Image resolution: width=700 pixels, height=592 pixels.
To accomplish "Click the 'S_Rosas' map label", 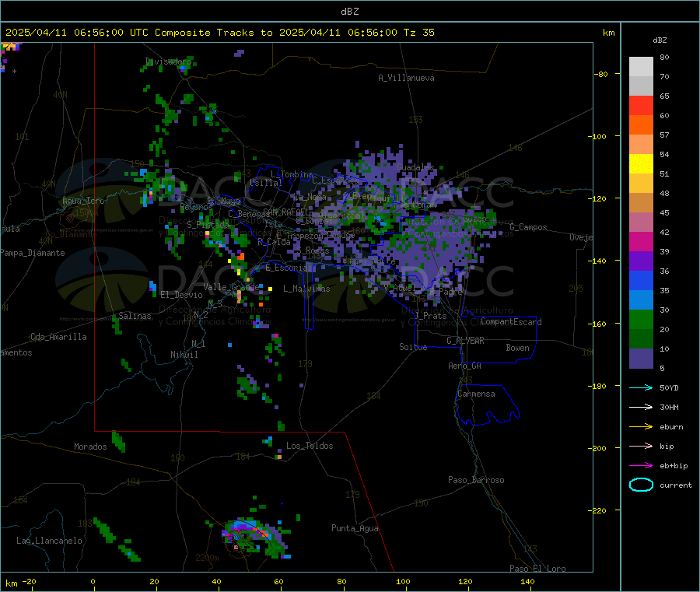I will 312,250.
